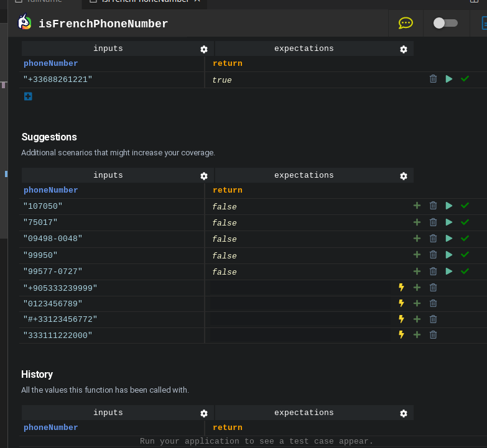Toggle the switch in the header bar

pos(445,23)
